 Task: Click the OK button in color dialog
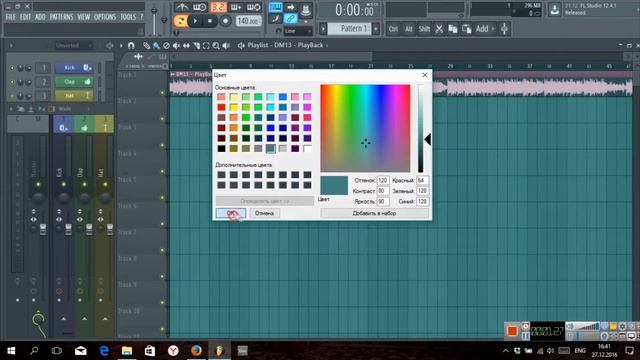(231, 213)
